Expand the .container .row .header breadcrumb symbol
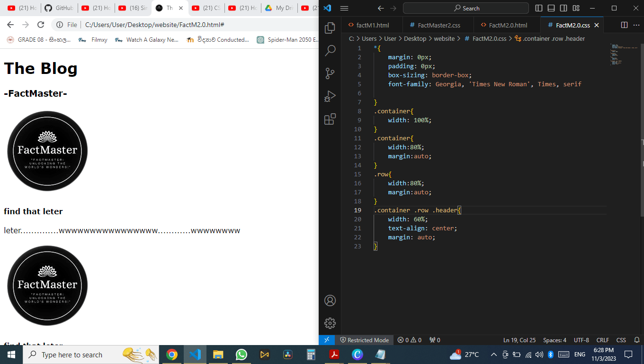The width and height of the screenshot is (644, 364). [549, 38]
